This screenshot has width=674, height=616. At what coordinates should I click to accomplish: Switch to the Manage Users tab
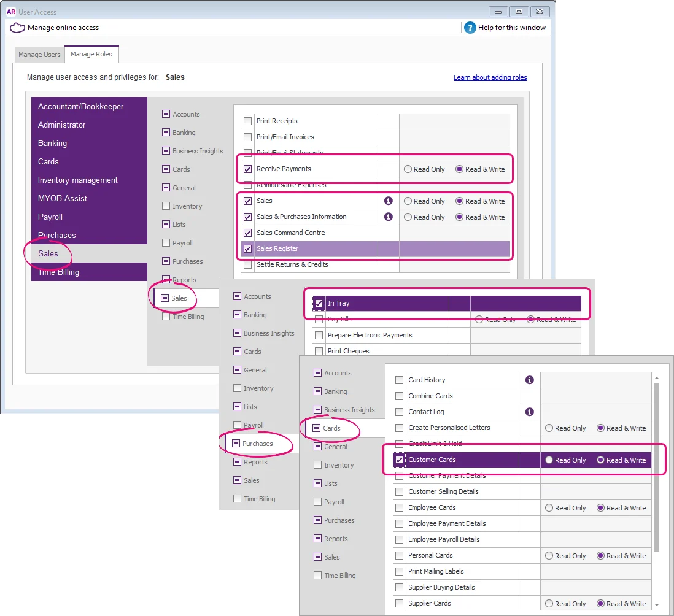coord(39,55)
